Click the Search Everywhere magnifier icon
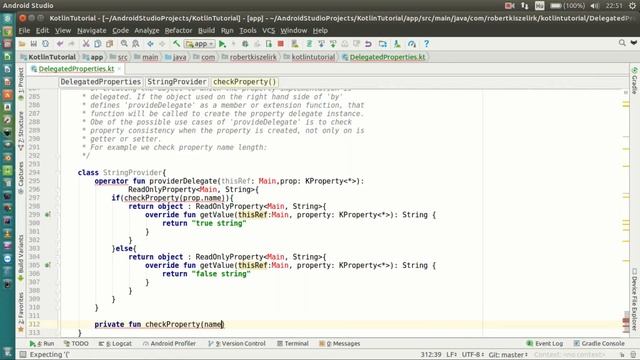This screenshot has width=640, height=360. pyautogui.click(x=622, y=43)
